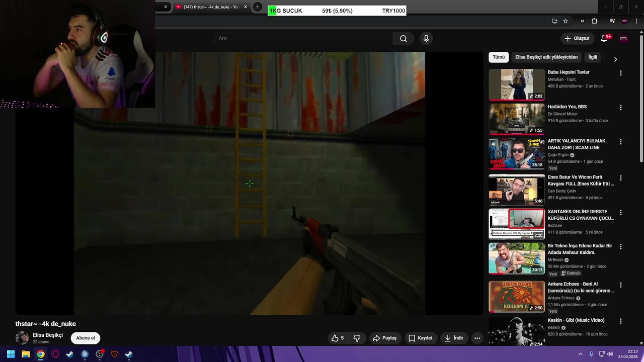The height and width of the screenshot is (362, 644).
Task: Open options for ARTIK YALANCIYI BULMAK video
Action: point(620,142)
